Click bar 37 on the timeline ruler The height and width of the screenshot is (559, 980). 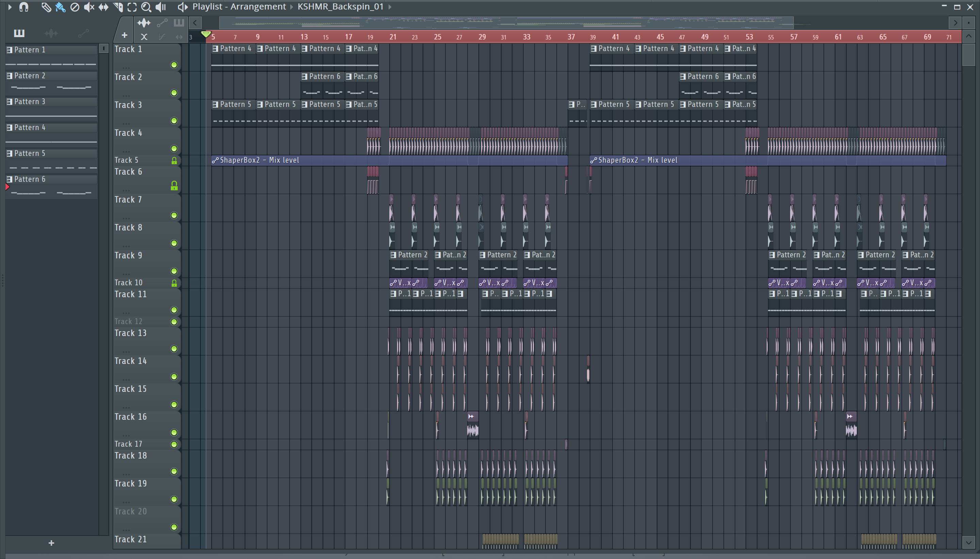(x=571, y=37)
